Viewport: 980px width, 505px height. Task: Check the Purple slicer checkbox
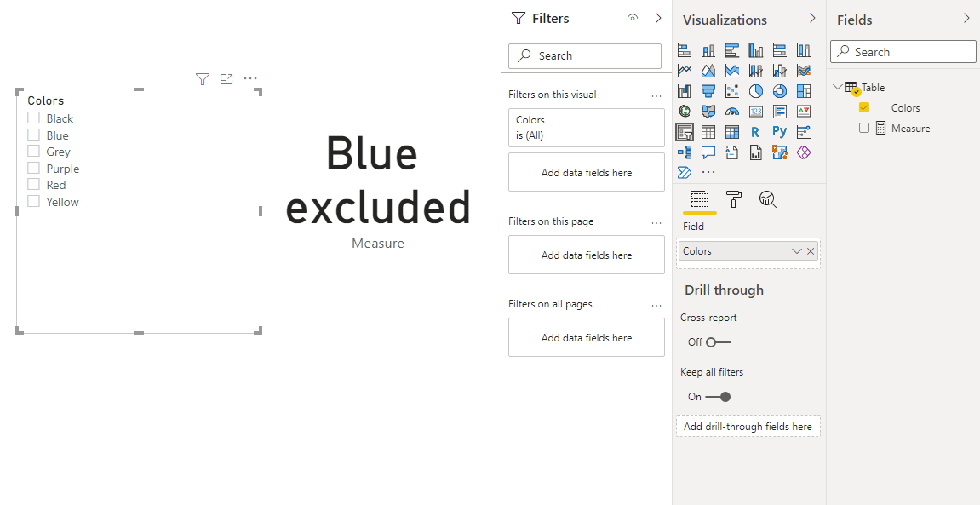[34, 168]
